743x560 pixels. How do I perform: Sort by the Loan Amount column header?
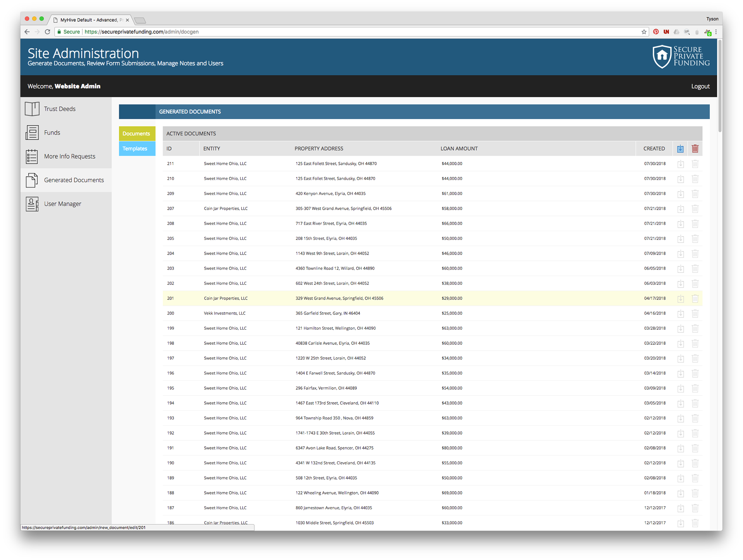coord(459,149)
